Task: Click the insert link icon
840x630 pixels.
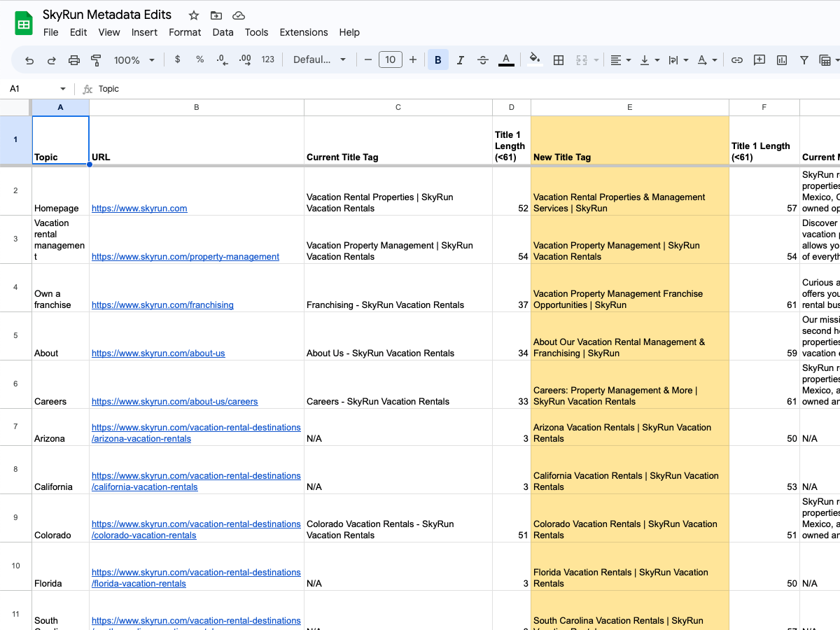Action: [x=736, y=59]
